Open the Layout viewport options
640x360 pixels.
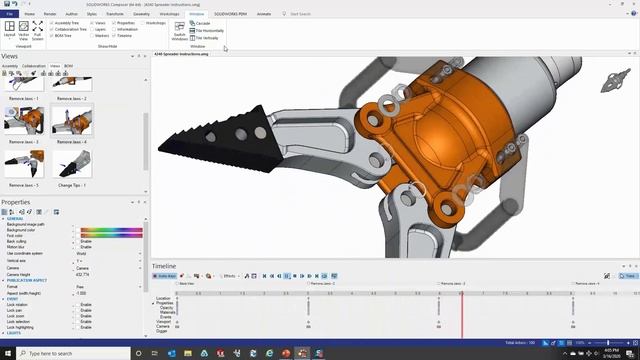click(x=9, y=30)
